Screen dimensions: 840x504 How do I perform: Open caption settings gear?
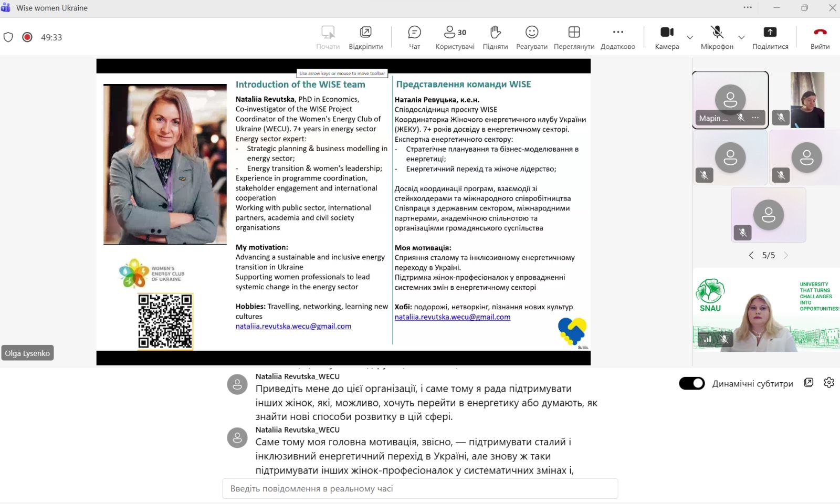(x=829, y=383)
